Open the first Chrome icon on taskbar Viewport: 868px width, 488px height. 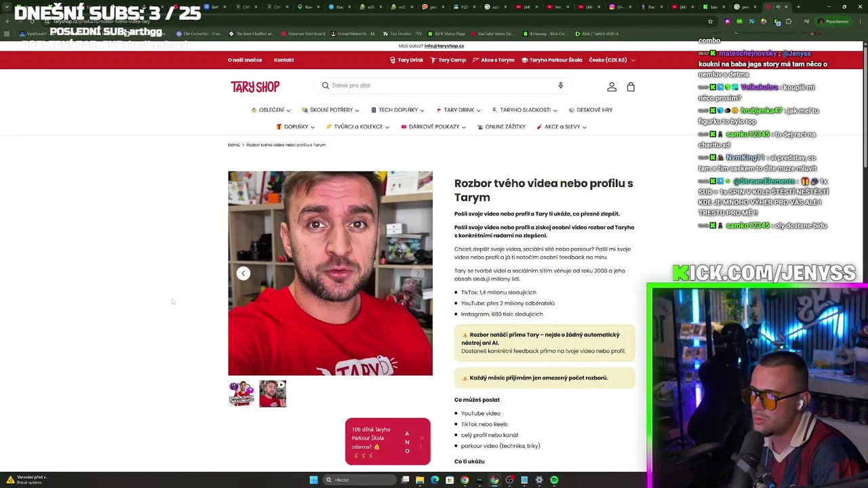click(x=465, y=480)
